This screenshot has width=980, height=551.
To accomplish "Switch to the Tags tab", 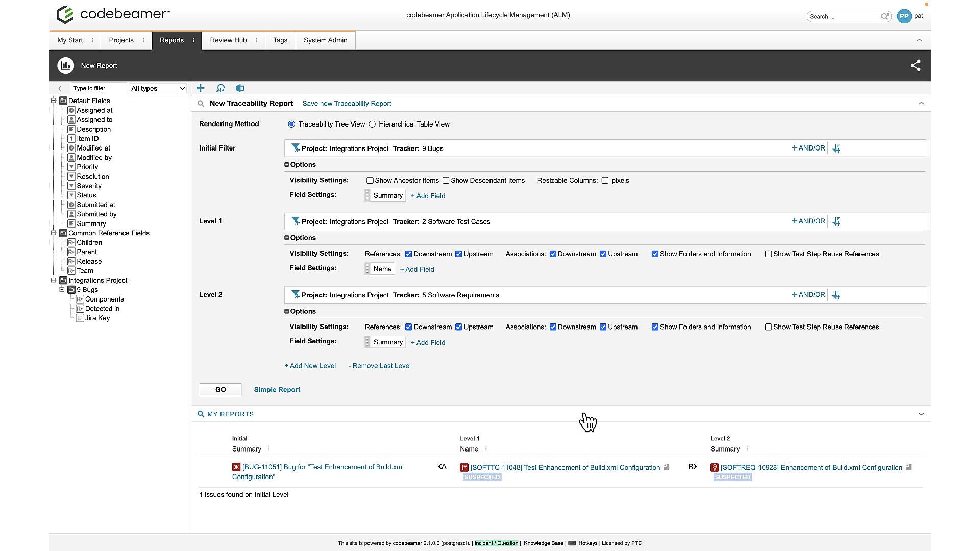I will pos(280,40).
